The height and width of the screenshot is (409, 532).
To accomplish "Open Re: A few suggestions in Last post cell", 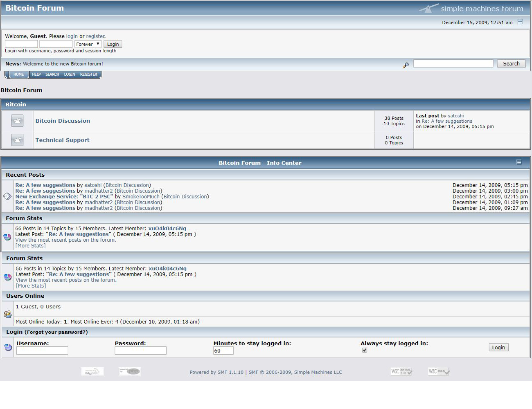I will 447,121.
